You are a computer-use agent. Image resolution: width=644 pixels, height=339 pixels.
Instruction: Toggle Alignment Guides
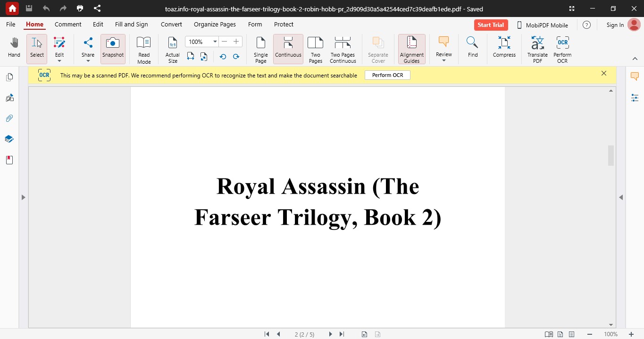[x=412, y=49]
